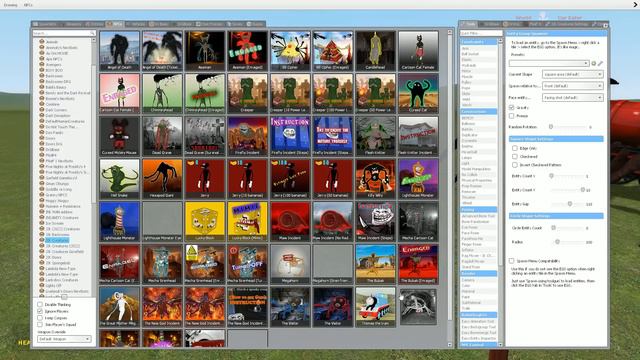Open the Face entity dropdown
Viewport: 640px width, 360px height.
tap(572, 98)
